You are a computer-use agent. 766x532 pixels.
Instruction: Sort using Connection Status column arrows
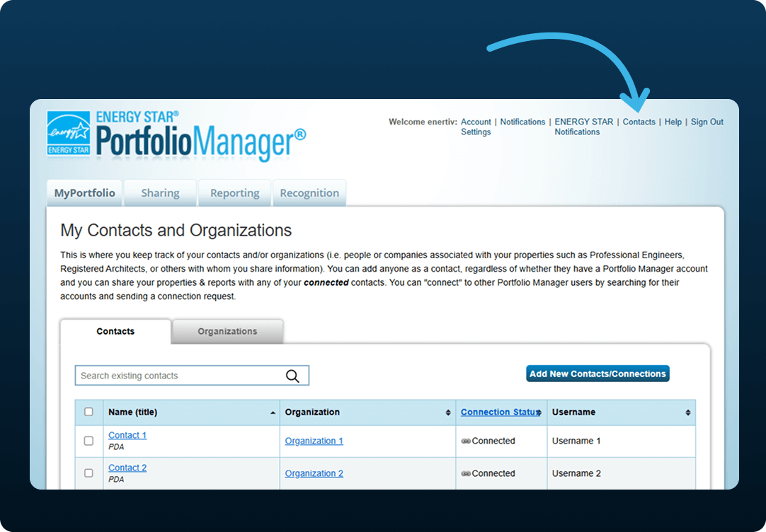pos(539,413)
